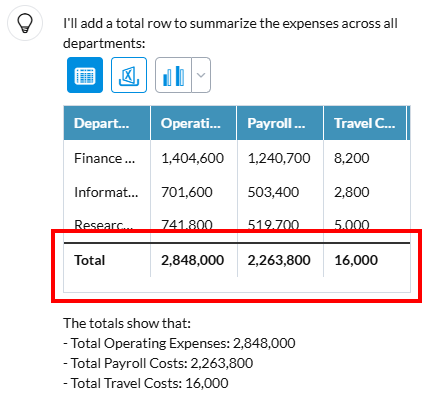Screen dimensions: 434x396
Task: Click the total 2,263,800 cell
Action: tap(280, 260)
